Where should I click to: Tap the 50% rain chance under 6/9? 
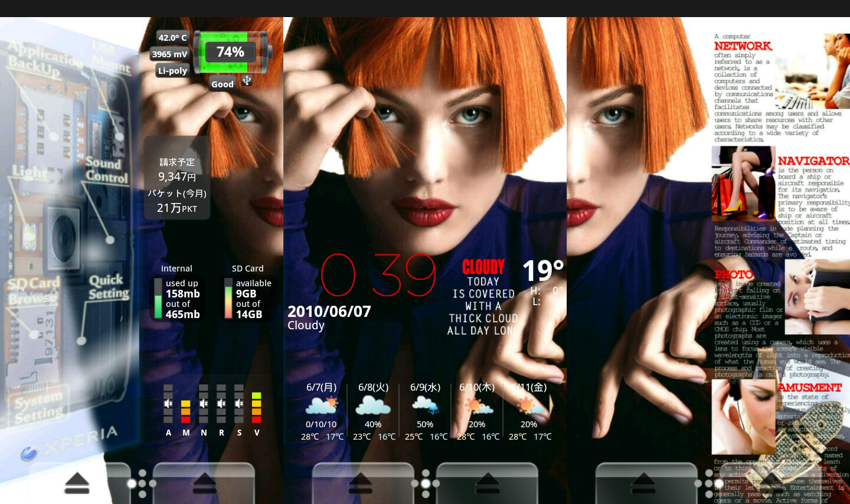(x=425, y=424)
